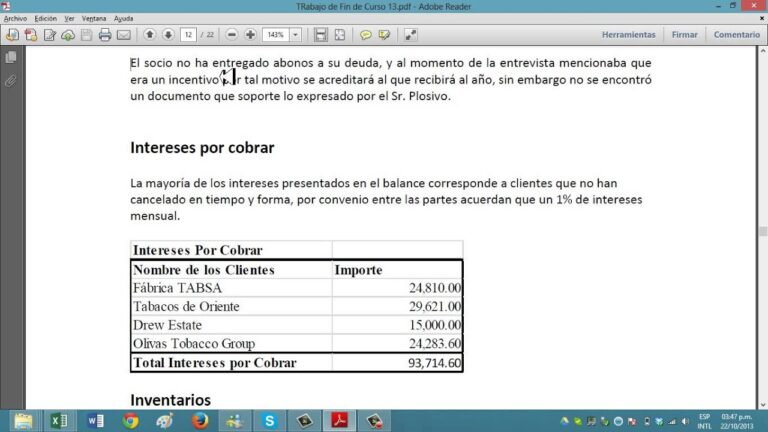
Task: Go to previous page arrow
Action: click(150, 35)
